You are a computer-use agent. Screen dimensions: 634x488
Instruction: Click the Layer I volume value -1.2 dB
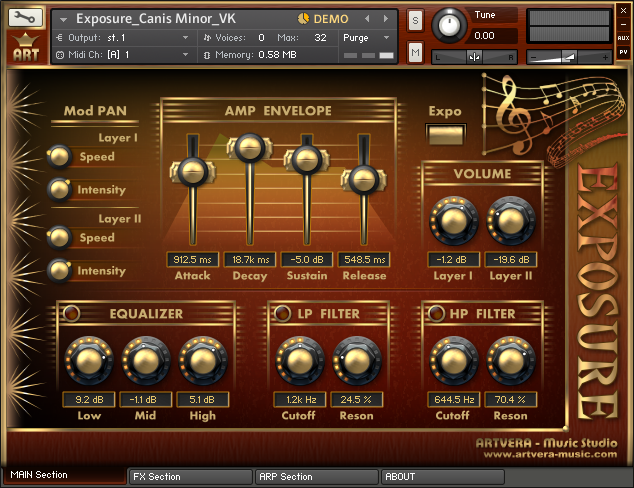(x=454, y=259)
